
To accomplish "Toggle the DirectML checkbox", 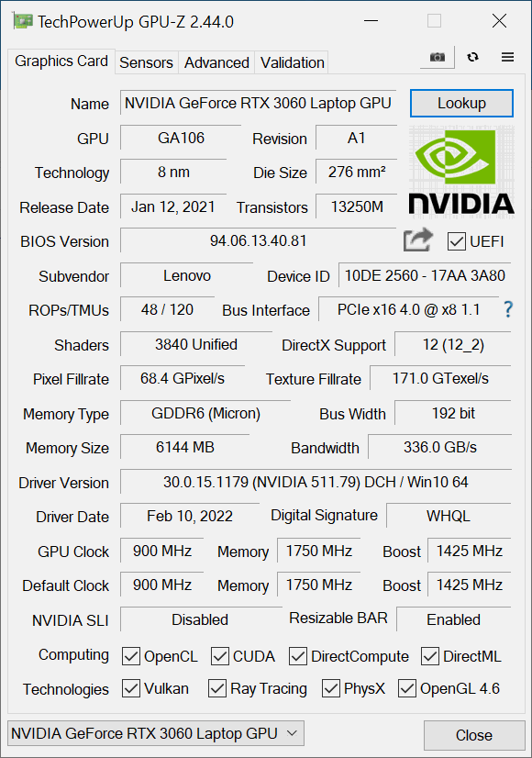I will (x=430, y=656).
